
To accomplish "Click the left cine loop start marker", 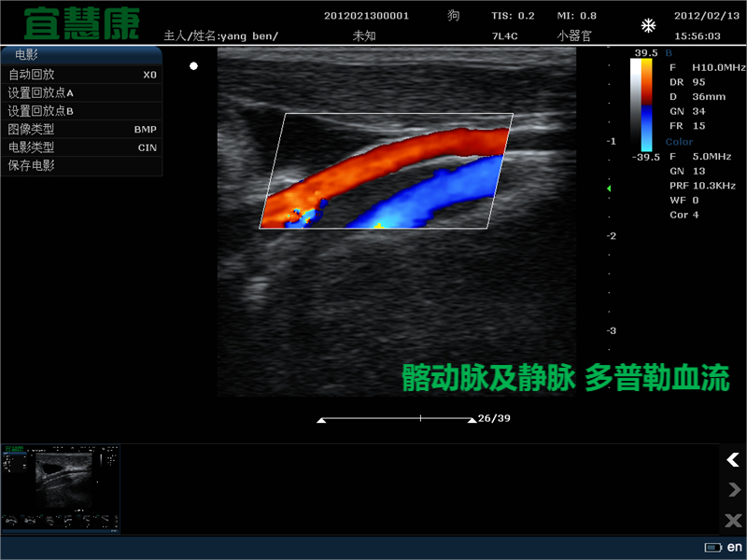I will point(322,421).
